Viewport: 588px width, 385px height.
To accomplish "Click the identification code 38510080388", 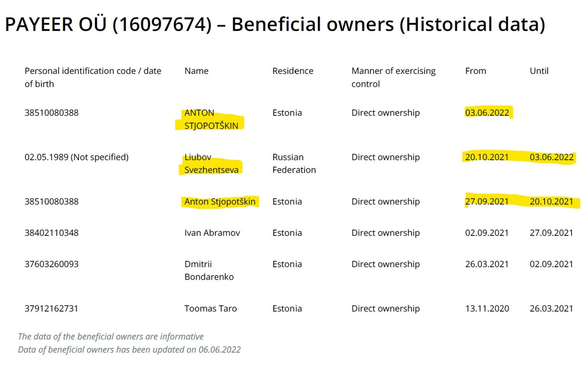I will coord(51,113).
